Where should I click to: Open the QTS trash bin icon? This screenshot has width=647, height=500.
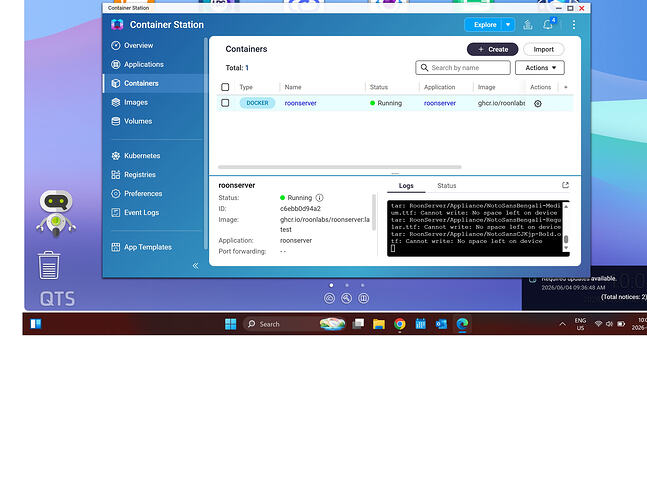[x=49, y=265]
